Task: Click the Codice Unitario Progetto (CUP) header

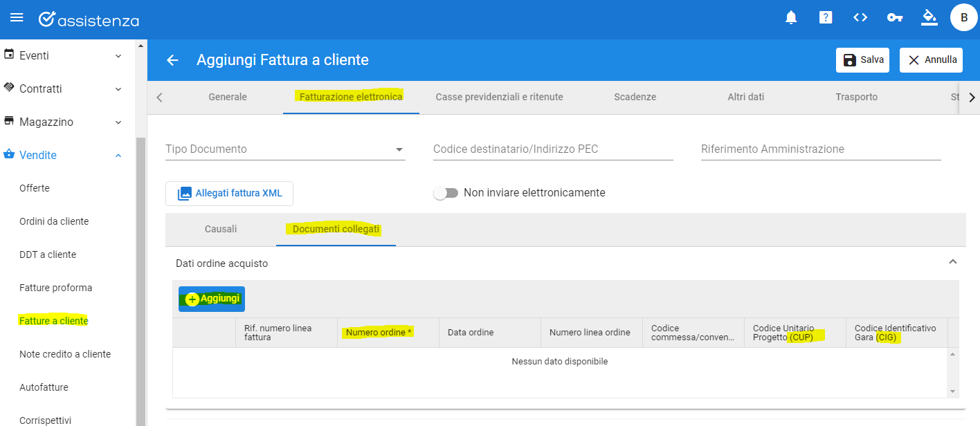Action: click(795, 333)
